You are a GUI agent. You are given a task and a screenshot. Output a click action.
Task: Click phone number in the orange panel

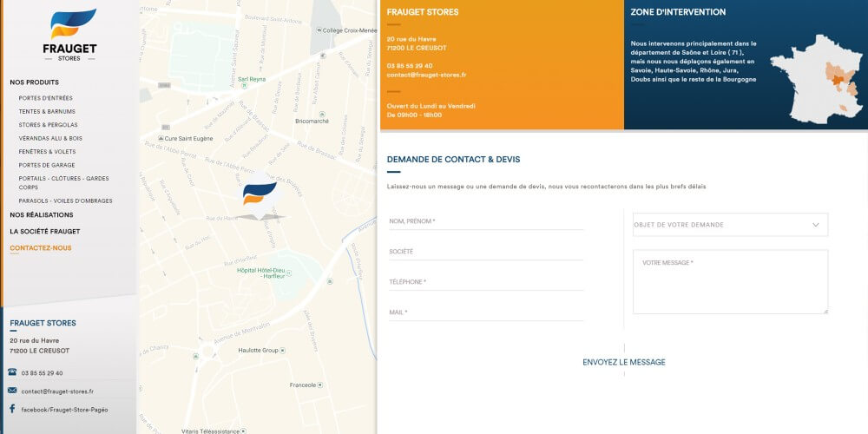pos(410,65)
